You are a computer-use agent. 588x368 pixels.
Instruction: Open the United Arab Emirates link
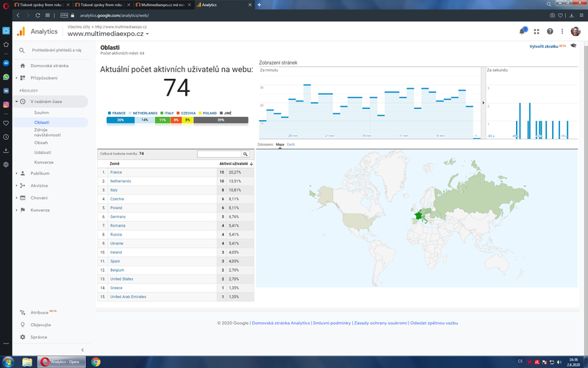click(128, 297)
